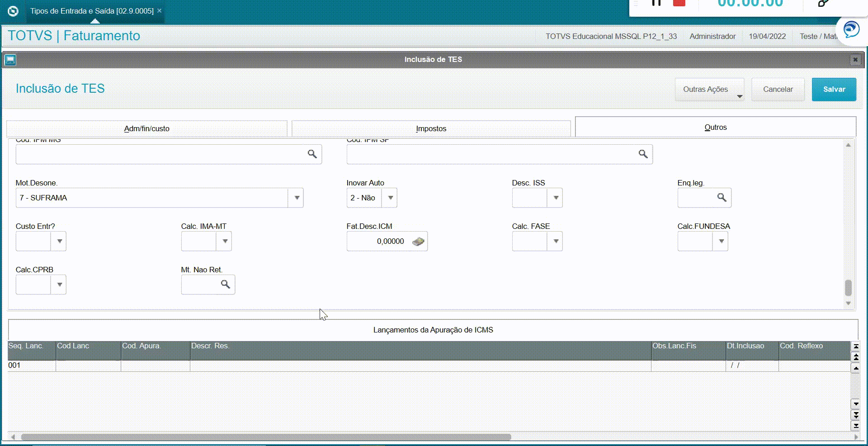The image size is (868, 446).
Task: Click the Cod. Apura. column header
Action: 156,351
